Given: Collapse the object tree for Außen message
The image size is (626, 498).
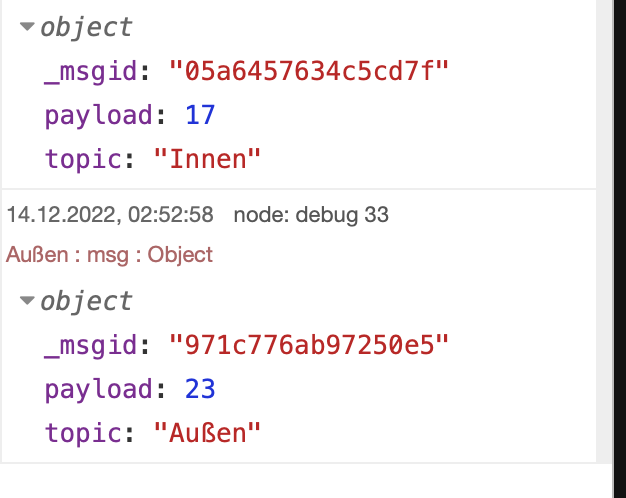Looking at the screenshot, I should (27, 301).
